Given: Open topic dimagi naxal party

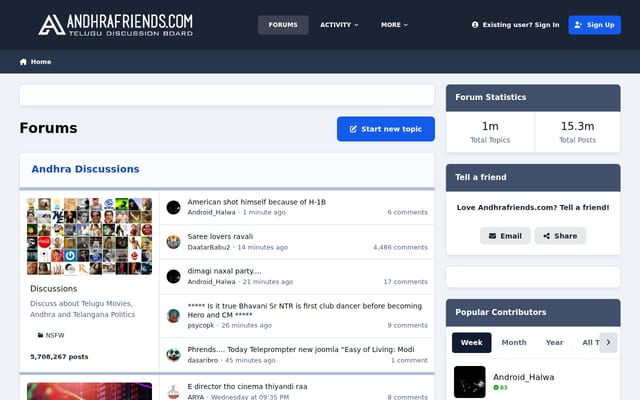Looking at the screenshot, I should point(224,271).
